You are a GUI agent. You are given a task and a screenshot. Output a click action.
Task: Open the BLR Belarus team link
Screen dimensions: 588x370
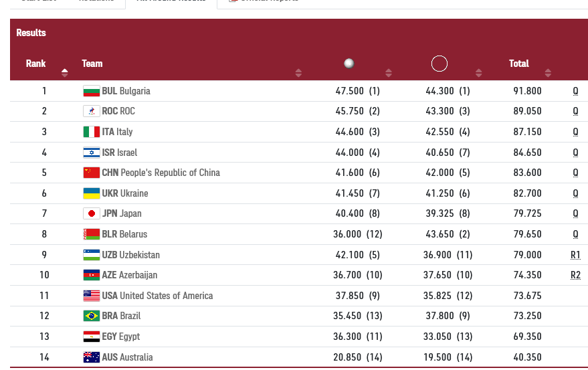(124, 234)
